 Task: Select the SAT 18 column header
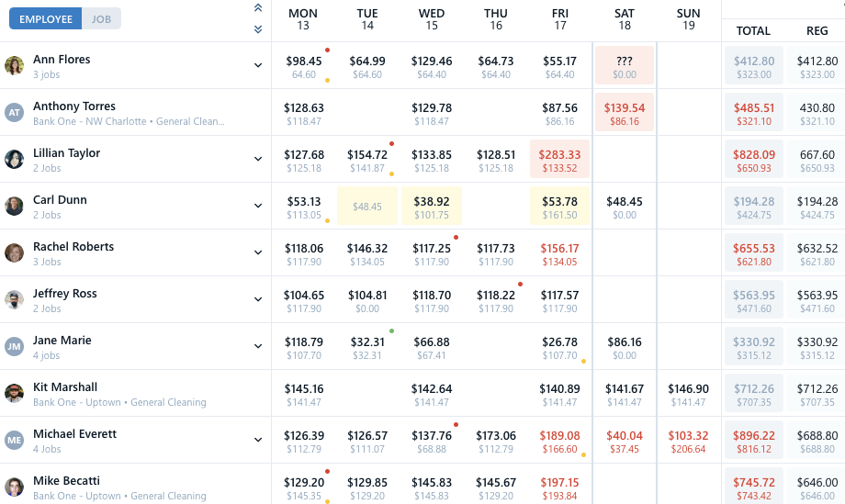point(625,19)
